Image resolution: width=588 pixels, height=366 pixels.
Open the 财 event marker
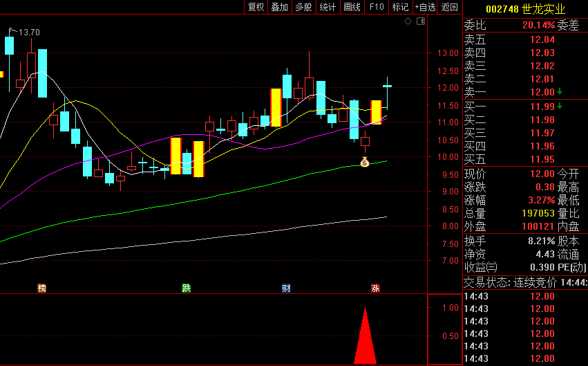286,288
